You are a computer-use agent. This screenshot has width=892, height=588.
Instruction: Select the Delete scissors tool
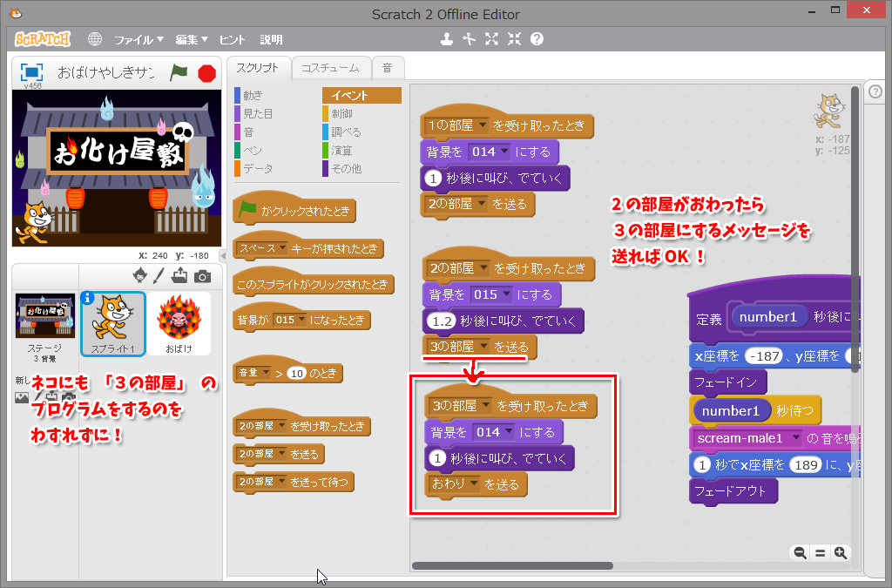[x=469, y=38]
